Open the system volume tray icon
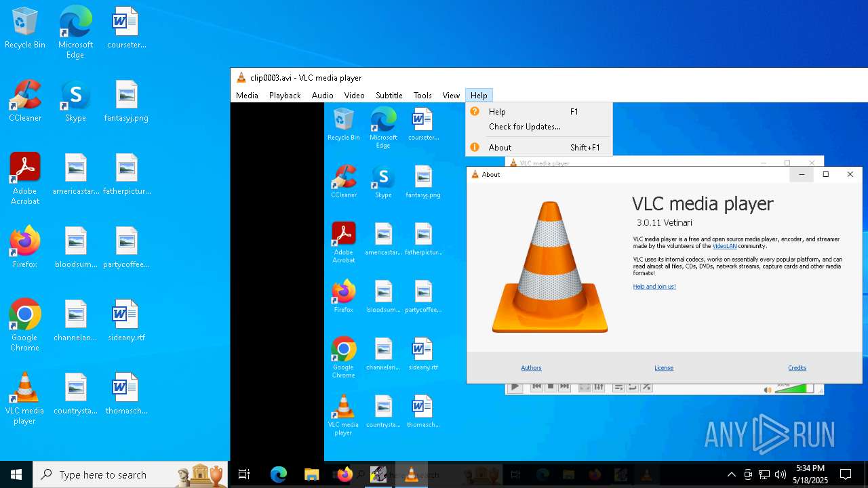The image size is (868, 488). tap(781, 474)
